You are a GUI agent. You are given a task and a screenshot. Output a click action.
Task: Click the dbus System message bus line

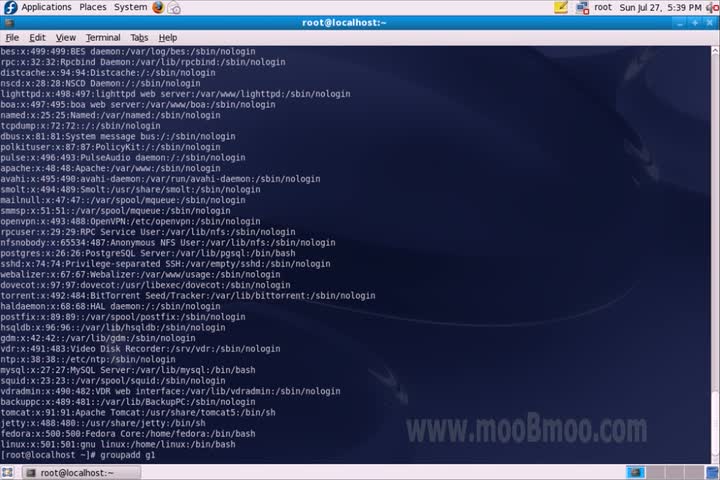click(x=118, y=136)
